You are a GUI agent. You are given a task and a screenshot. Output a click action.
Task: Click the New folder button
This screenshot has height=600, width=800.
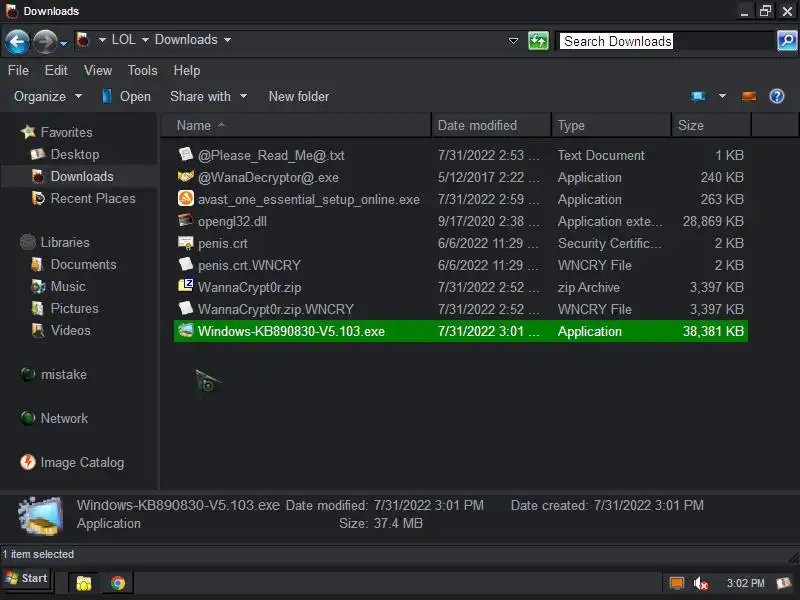pyautogui.click(x=298, y=96)
